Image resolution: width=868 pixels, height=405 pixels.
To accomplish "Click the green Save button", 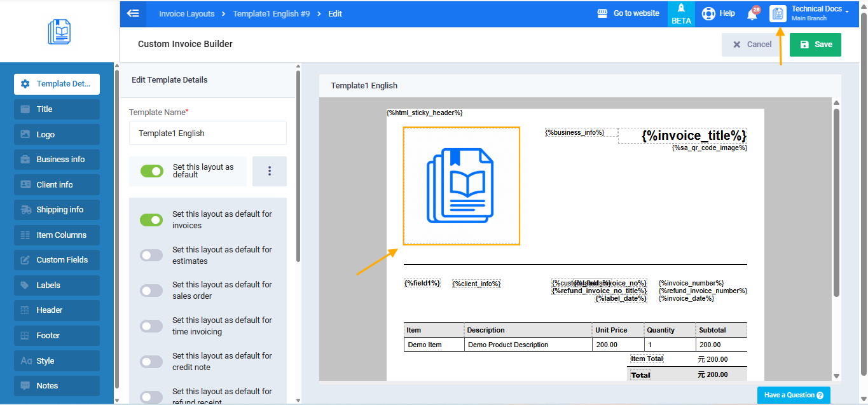I will [x=815, y=45].
